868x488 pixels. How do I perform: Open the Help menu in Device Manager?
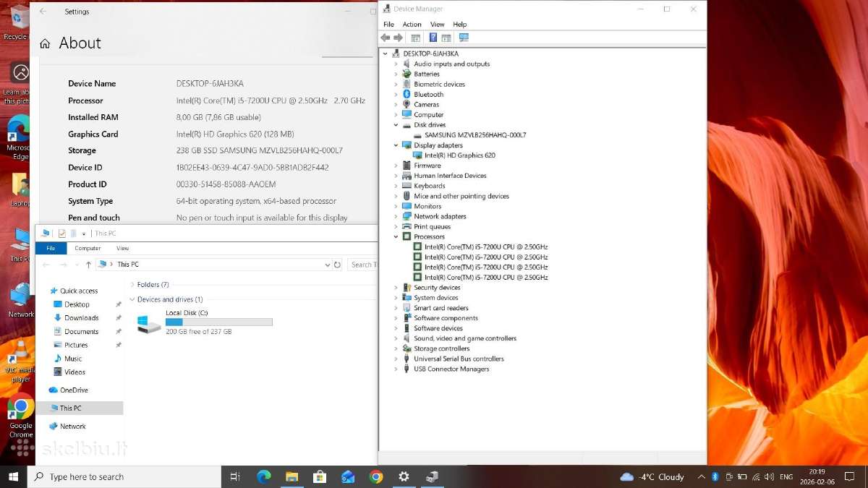pos(460,25)
